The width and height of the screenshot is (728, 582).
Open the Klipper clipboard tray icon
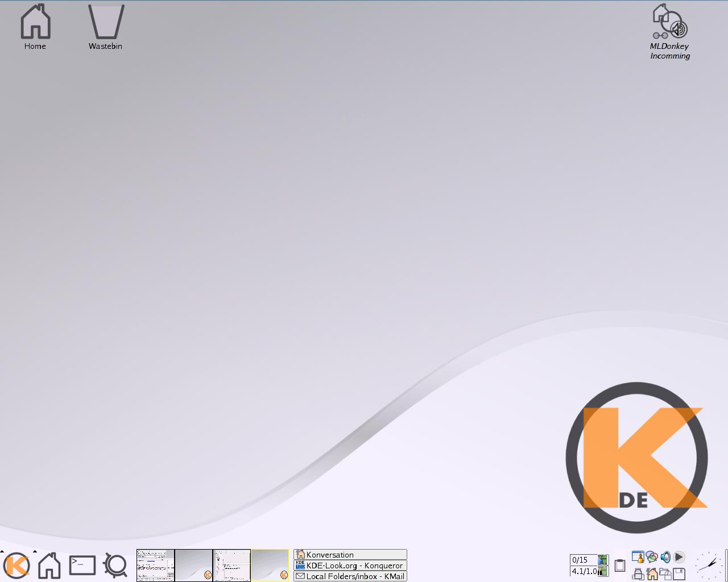620,566
